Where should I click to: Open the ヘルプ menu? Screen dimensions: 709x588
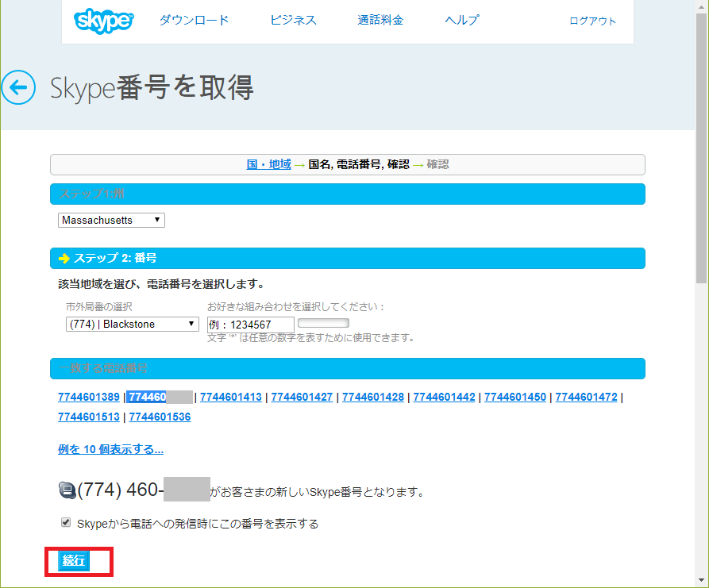(461, 21)
